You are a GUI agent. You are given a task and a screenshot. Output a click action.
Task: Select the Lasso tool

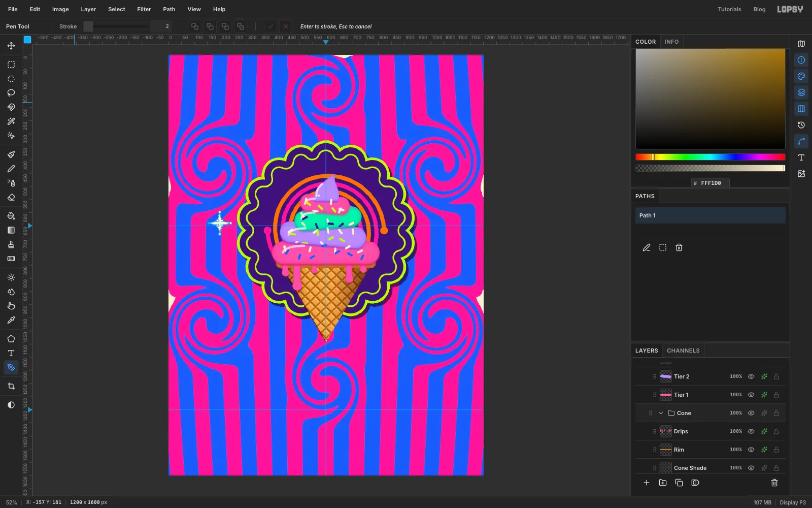(x=11, y=93)
